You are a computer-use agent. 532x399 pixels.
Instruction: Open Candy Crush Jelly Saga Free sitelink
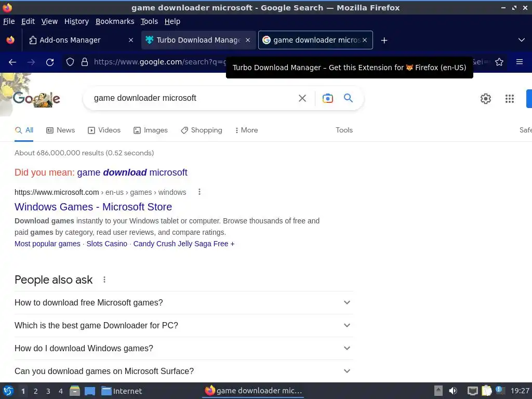click(184, 244)
